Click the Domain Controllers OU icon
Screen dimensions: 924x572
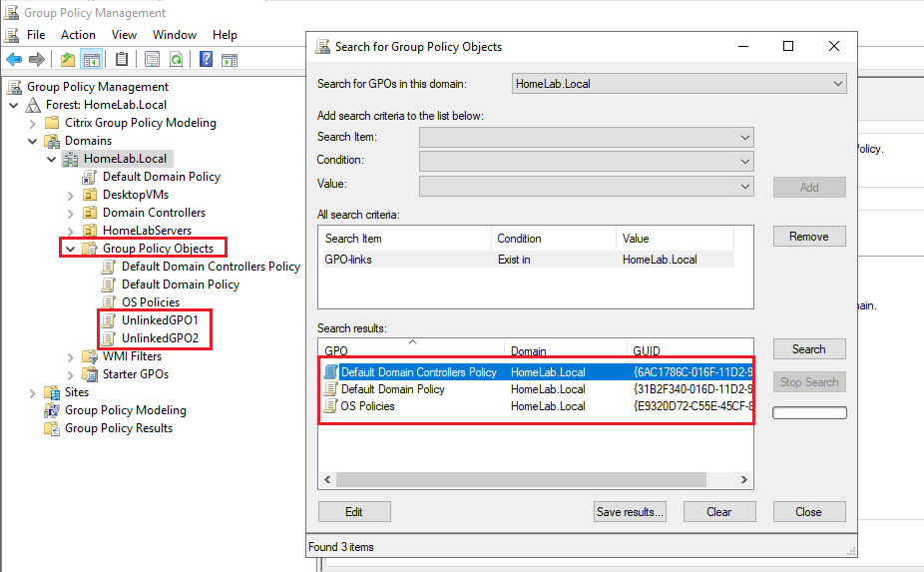[x=90, y=213]
